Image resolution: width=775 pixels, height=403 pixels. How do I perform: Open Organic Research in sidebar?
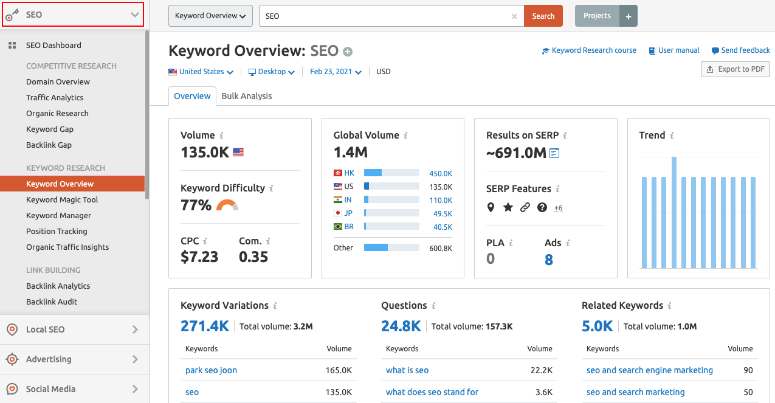tap(57, 113)
